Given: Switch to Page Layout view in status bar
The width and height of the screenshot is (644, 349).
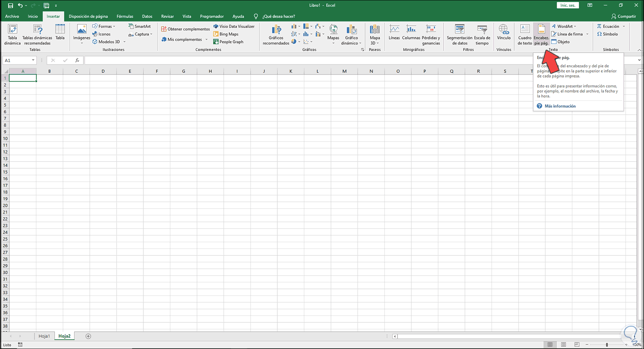Looking at the screenshot, I should click(563, 345).
